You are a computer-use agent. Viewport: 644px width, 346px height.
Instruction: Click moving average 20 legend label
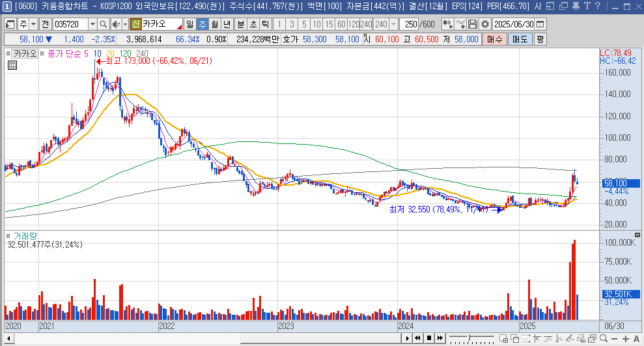point(110,53)
